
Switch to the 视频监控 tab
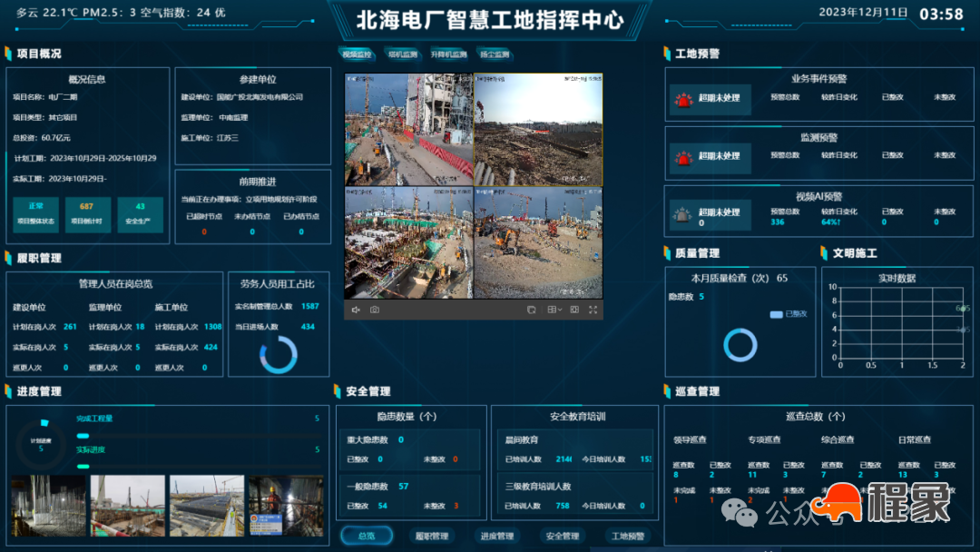pos(357,54)
